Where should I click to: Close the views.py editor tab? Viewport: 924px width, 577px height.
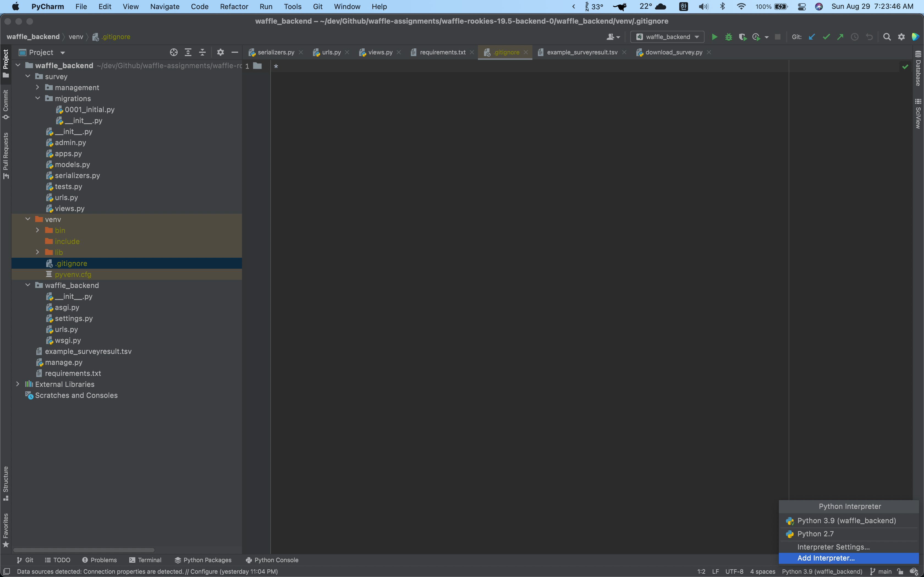point(399,52)
